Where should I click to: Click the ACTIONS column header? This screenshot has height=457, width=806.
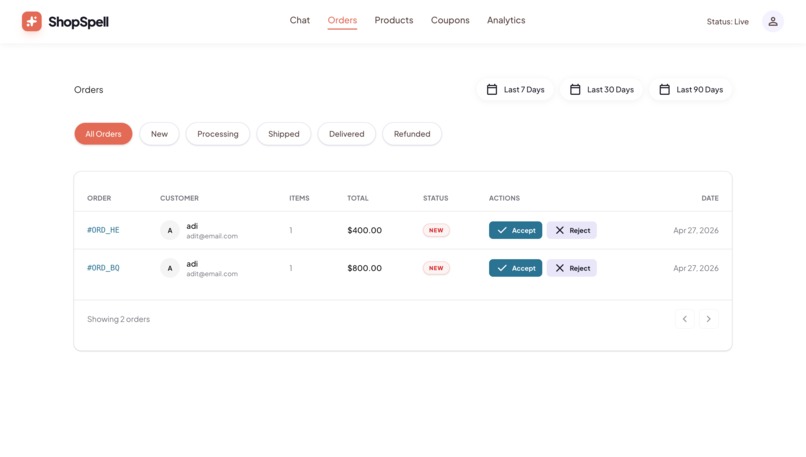click(504, 198)
